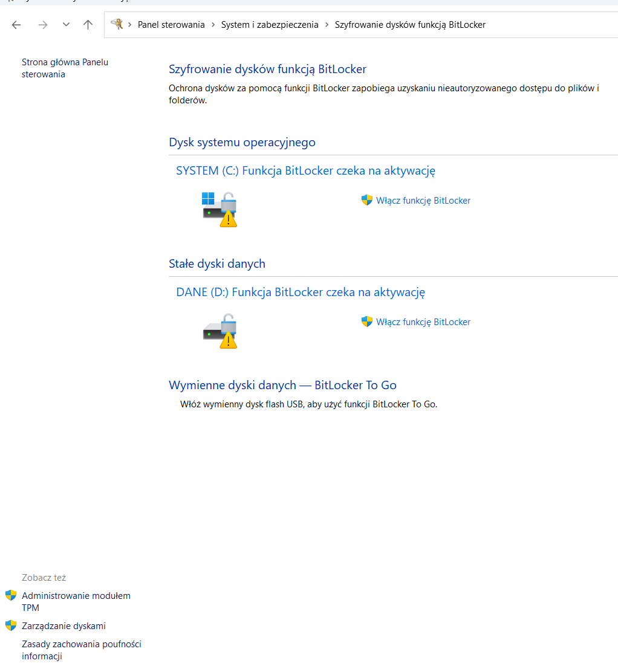This screenshot has height=672, width=618.
Task: Click the BitLocker keys icon in address bar
Action: coord(117,24)
